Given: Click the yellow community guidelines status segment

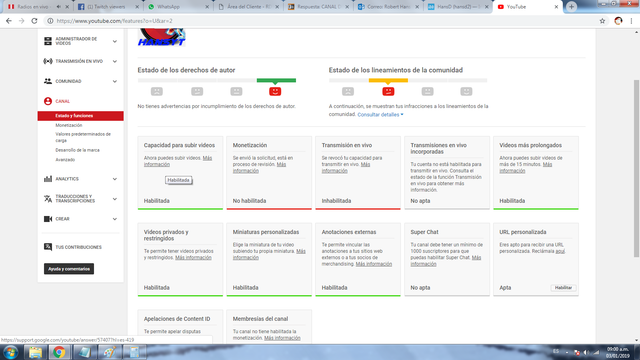Looking at the screenshot, I should (388, 80).
